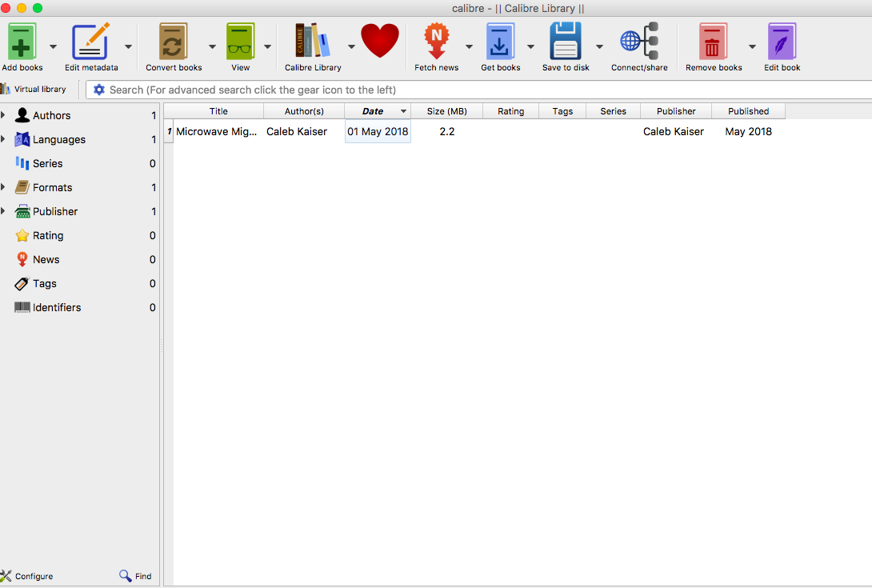The height and width of the screenshot is (588, 872).
Task: Click the Save to disk floppy icon
Action: [x=566, y=41]
